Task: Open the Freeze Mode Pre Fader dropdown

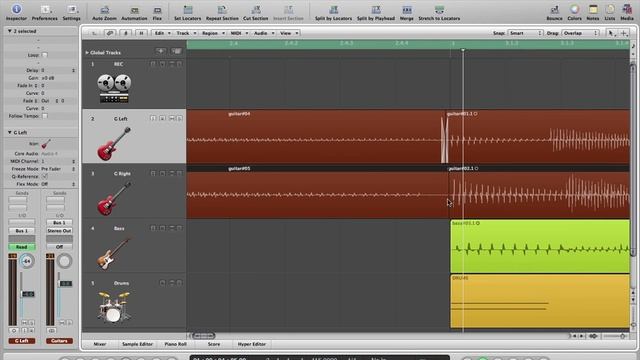Action: (x=58, y=169)
